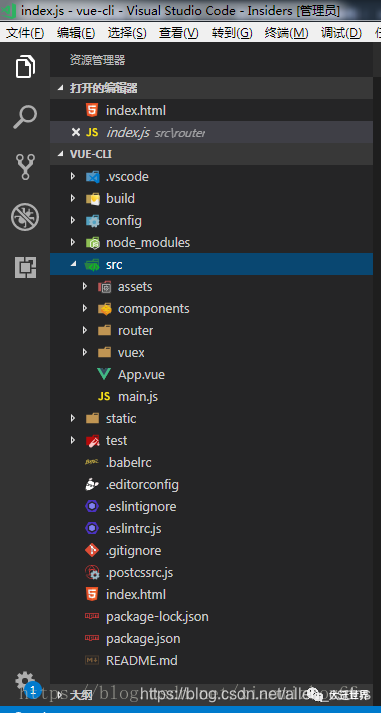Click the npm icon of package.json

click(92, 638)
